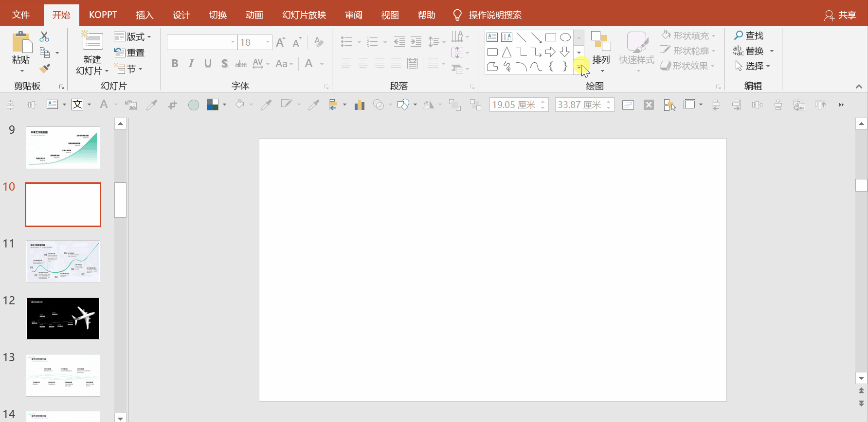The image size is (868, 422).
Task: Toggle Bold formatting
Action: click(175, 64)
